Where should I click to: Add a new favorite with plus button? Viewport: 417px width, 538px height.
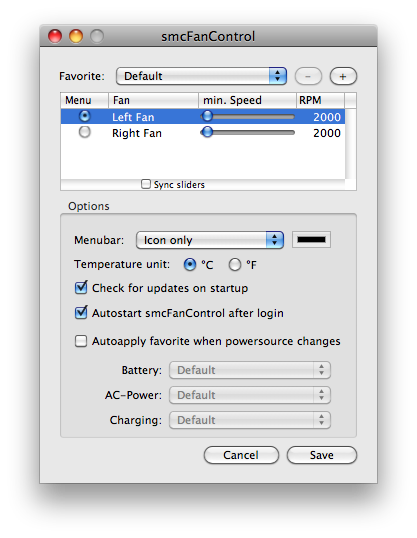[343, 76]
